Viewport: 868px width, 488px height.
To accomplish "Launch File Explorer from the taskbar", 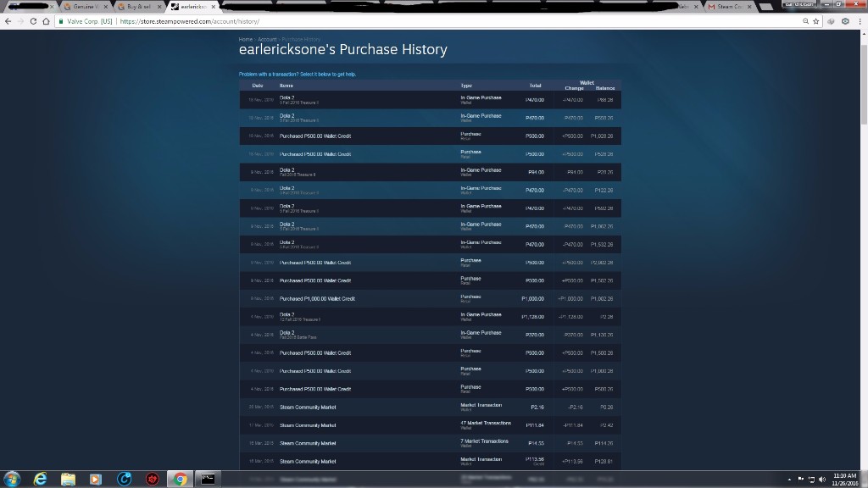I will [x=68, y=479].
